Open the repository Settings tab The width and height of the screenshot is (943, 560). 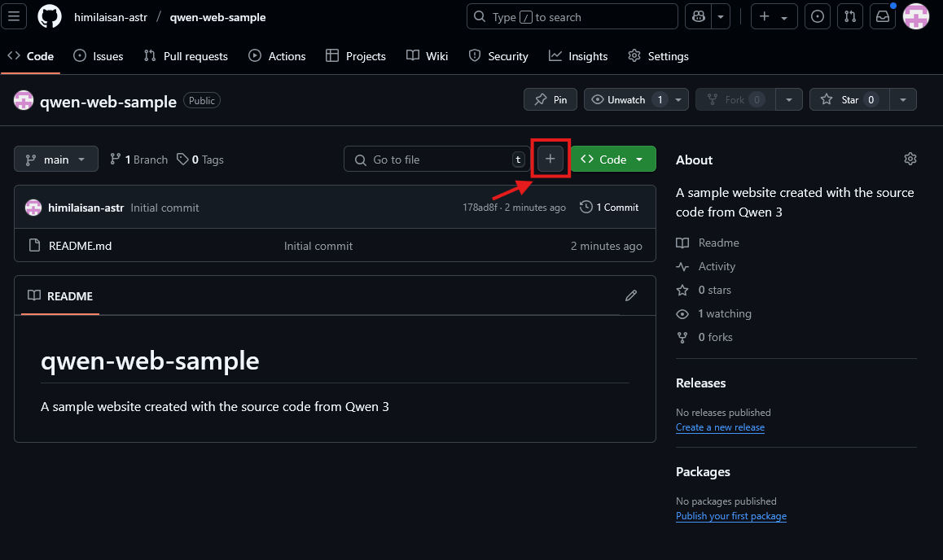tap(659, 56)
